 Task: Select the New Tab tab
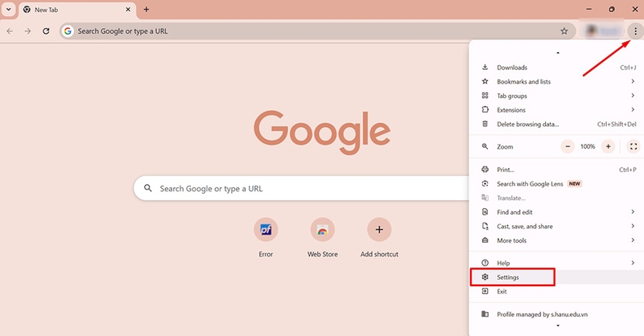pos(77,10)
